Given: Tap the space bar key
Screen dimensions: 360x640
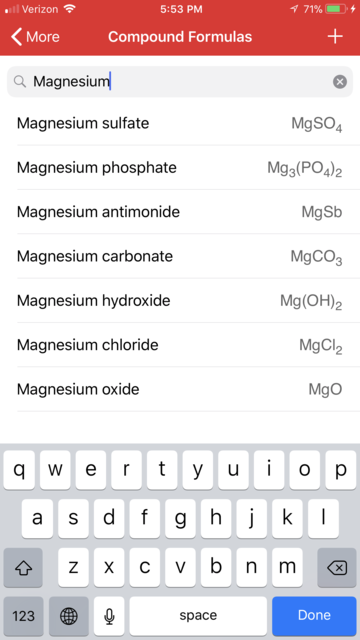Looking at the screenshot, I should coord(198,616).
